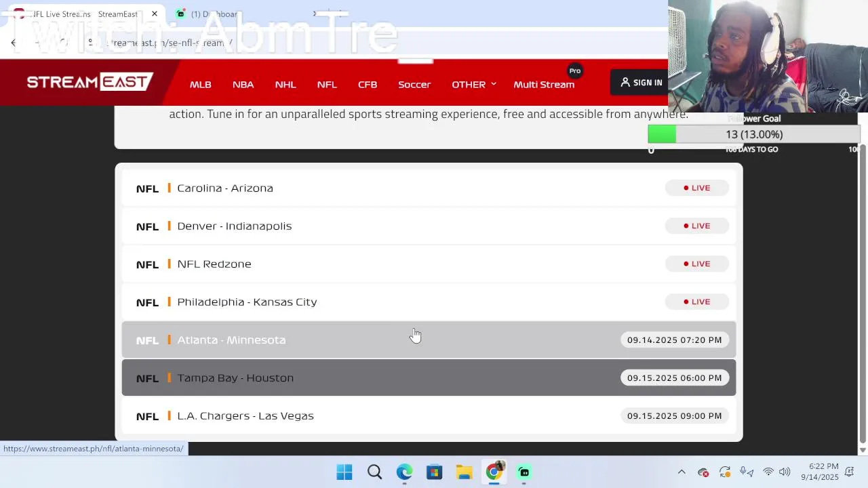Screen dimensions: 868x488
Task: Open the Windows Start menu
Action: pos(344,472)
